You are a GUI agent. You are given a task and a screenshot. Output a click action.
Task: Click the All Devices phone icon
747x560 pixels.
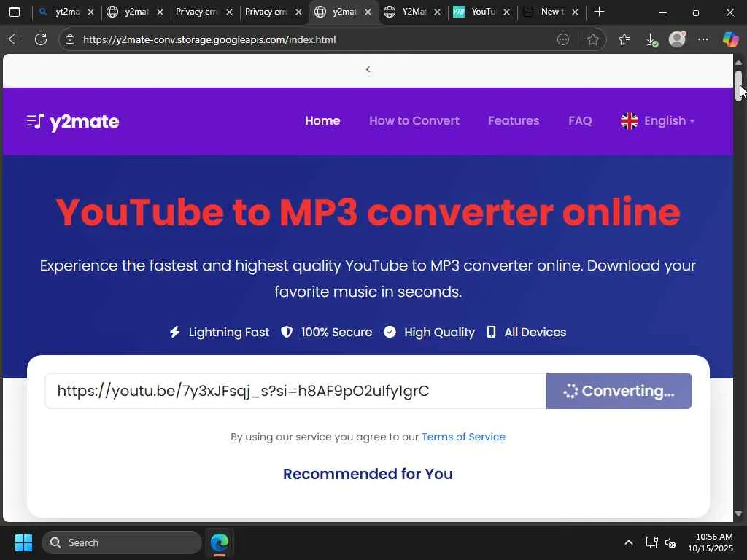tap(491, 332)
